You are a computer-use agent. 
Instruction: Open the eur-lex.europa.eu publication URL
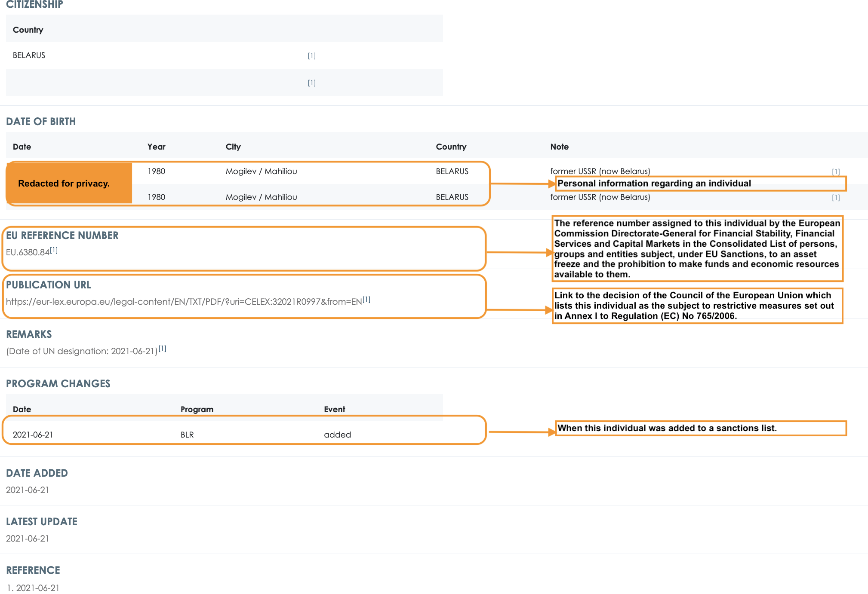184,302
